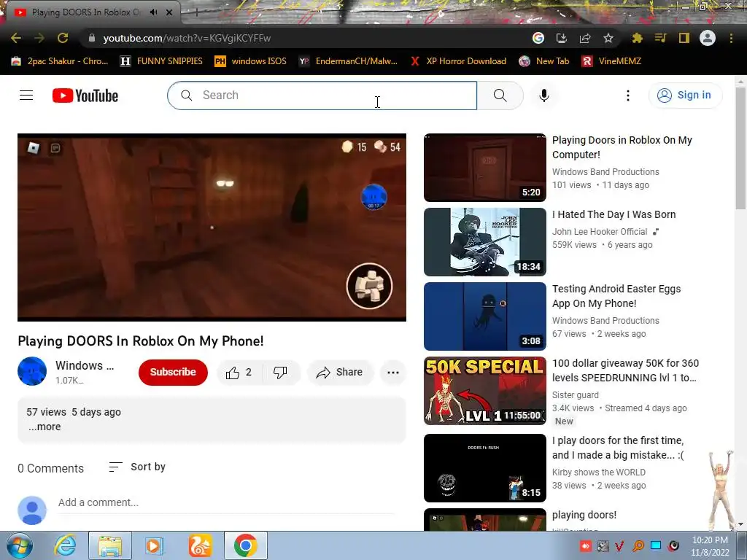
Task: Open Kirby shows the WORLD channel link
Action: [x=599, y=472]
